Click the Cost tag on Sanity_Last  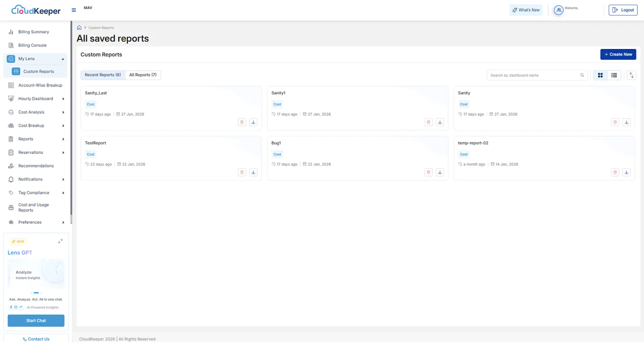(x=91, y=104)
